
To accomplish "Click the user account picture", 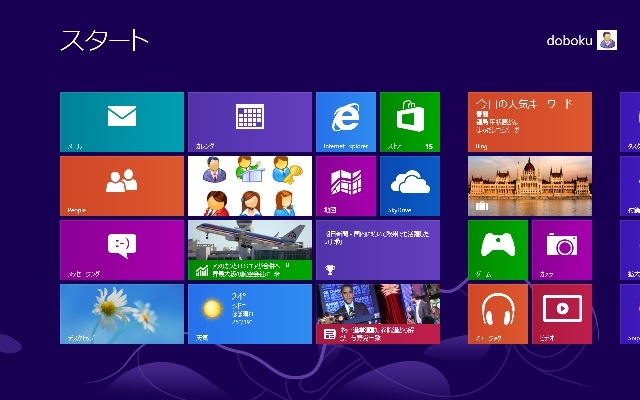I will [x=607, y=40].
